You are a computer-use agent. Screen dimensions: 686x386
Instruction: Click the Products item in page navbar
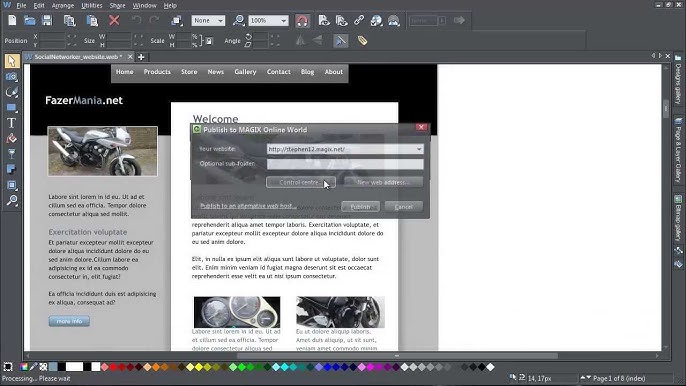157,72
